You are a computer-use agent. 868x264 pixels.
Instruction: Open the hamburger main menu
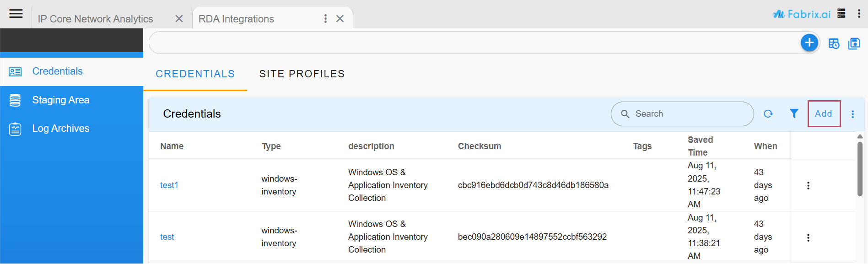[x=16, y=14]
